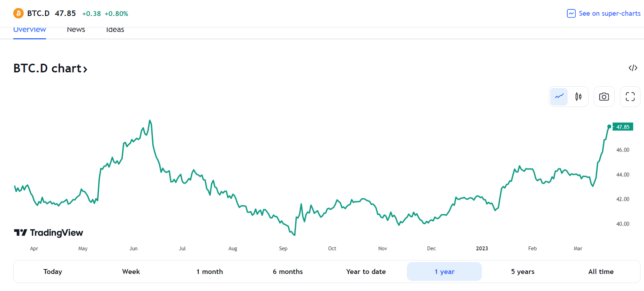Select the line chart style icon
The width and height of the screenshot is (644, 291).
coord(559,96)
